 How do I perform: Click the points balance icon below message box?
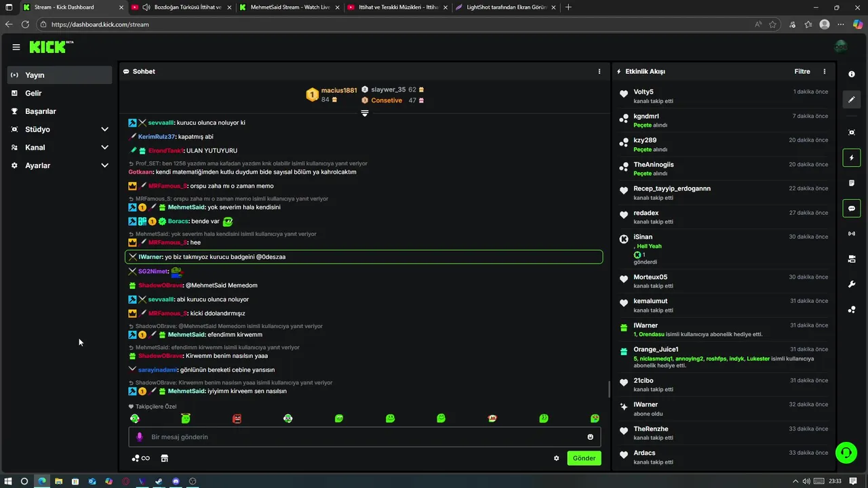(141, 458)
